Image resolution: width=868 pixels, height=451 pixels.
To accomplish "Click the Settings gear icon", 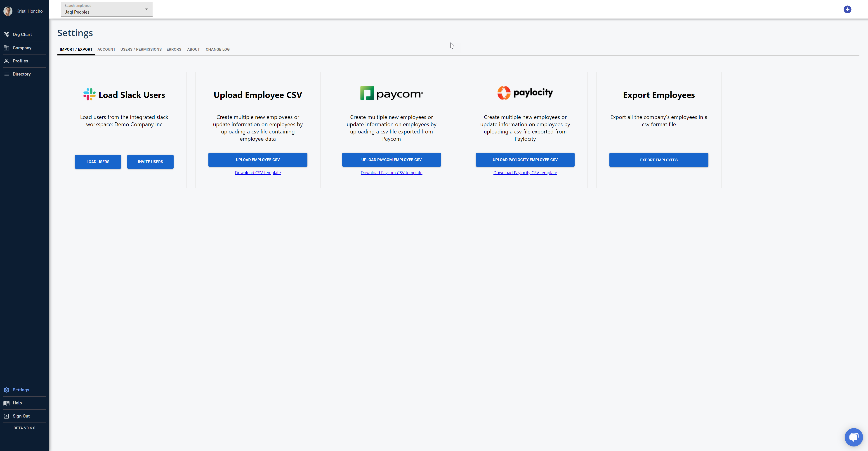I will click(6, 390).
